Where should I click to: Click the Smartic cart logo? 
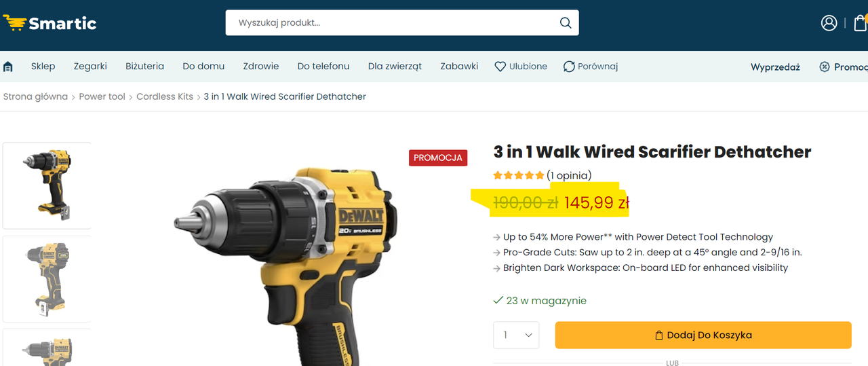point(50,23)
